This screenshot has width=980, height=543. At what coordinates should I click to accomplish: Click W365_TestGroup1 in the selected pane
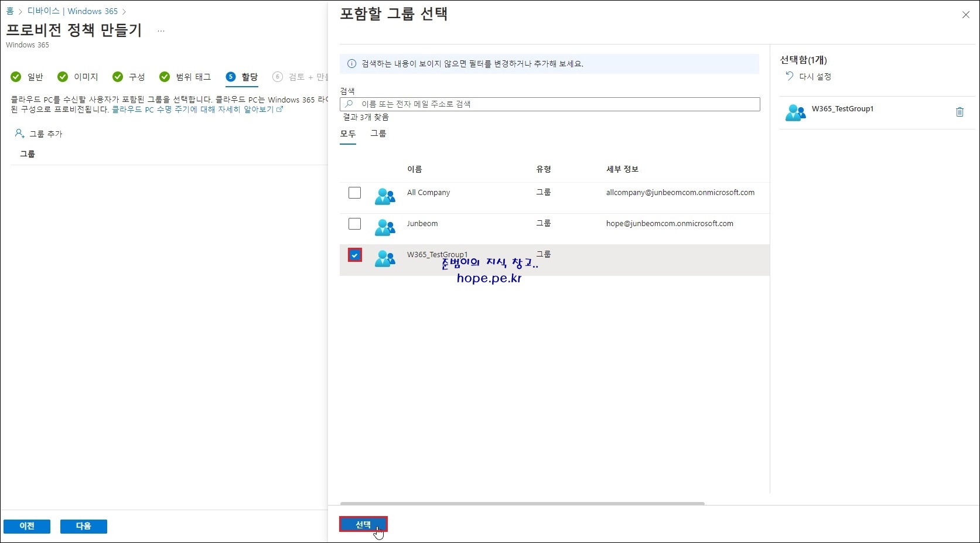[x=842, y=109]
